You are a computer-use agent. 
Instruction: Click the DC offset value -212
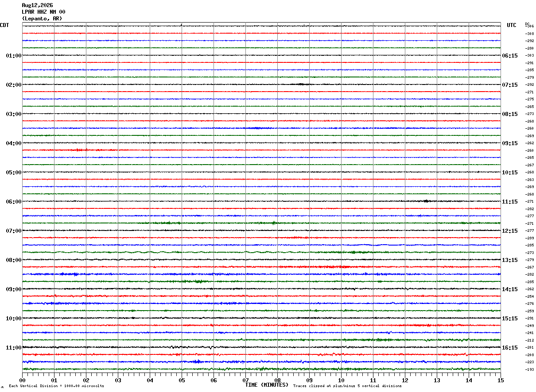pyautogui.click(x=529, y=340)
